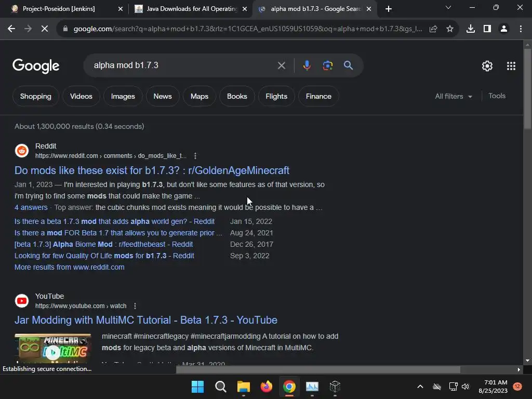This screenshot has width=532, height=399.
Task: Filter results by Finance
Action: pos(318,96)
